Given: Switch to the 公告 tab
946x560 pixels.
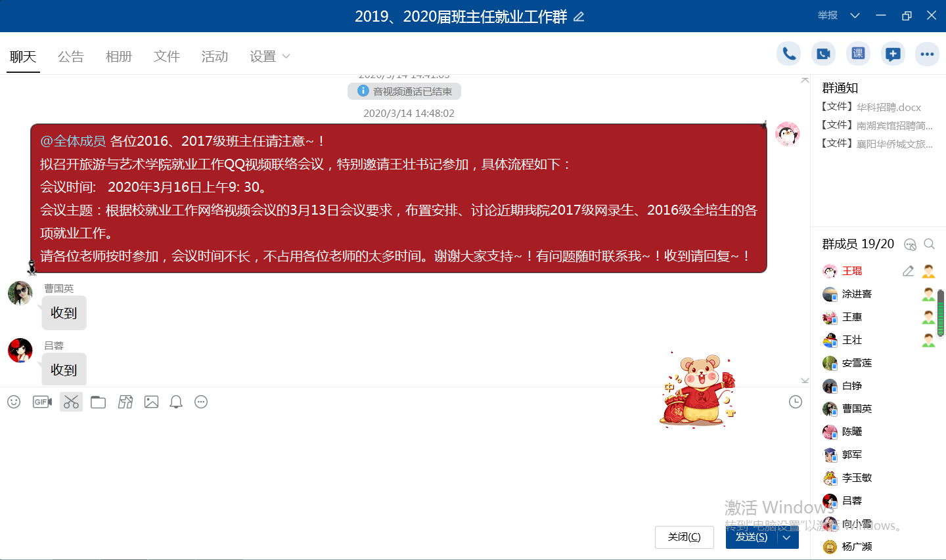Looking at the screenshot, I should 71,57.
